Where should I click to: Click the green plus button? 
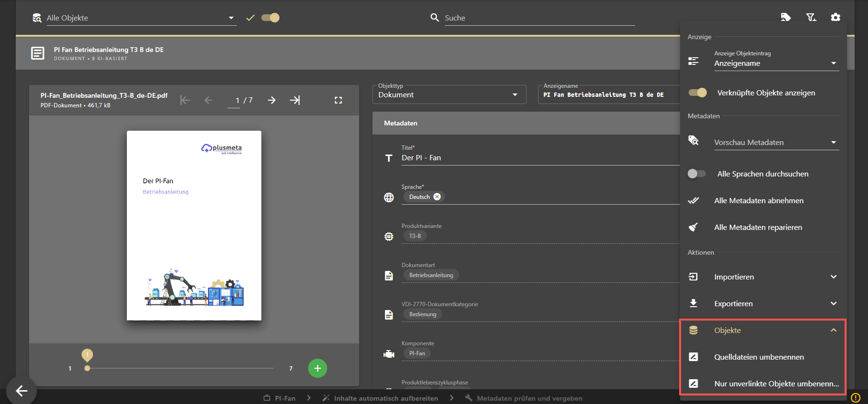pyautogui.click(x=318, y=368)
